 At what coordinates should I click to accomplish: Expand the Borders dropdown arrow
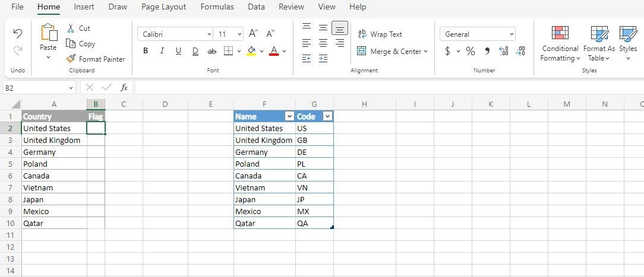click(239, 51)
